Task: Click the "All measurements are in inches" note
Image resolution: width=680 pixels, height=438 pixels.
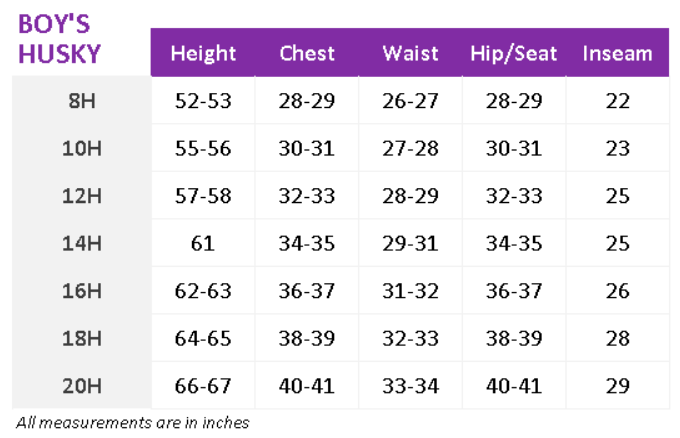Action: [x=132, y=422]
